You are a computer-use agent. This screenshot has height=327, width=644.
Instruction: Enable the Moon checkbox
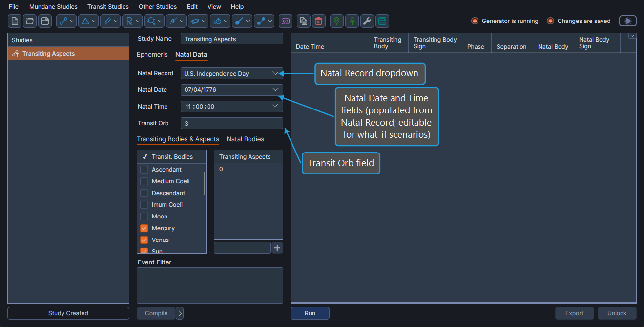tap(144, 217)
